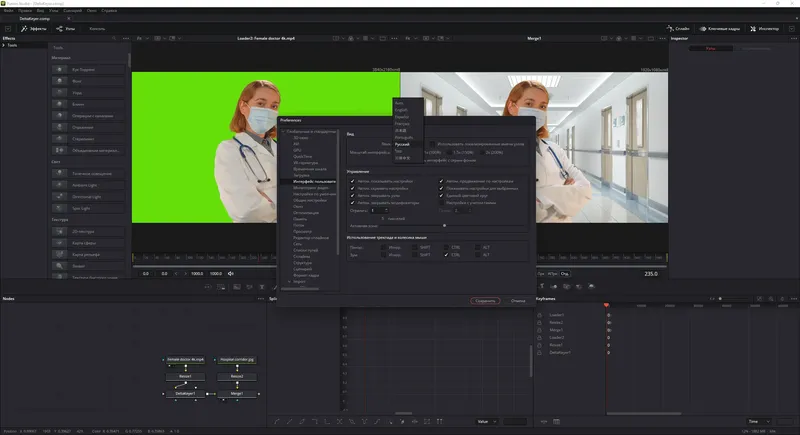
Task: Open the Ключевые кадры (Keyframes) panel icon
Action: [703, 29]
